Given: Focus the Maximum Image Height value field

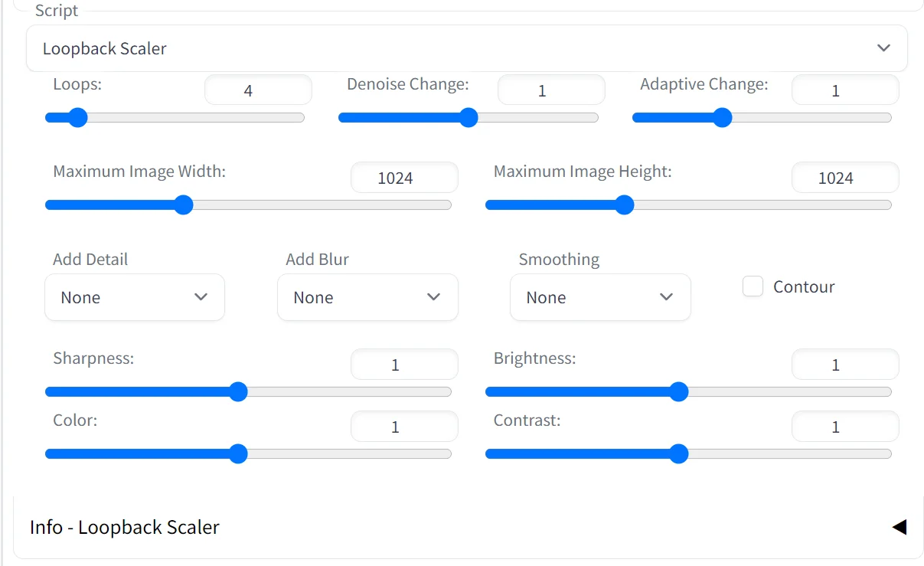Looking at the screenshot, I should (x=845, y=178).
